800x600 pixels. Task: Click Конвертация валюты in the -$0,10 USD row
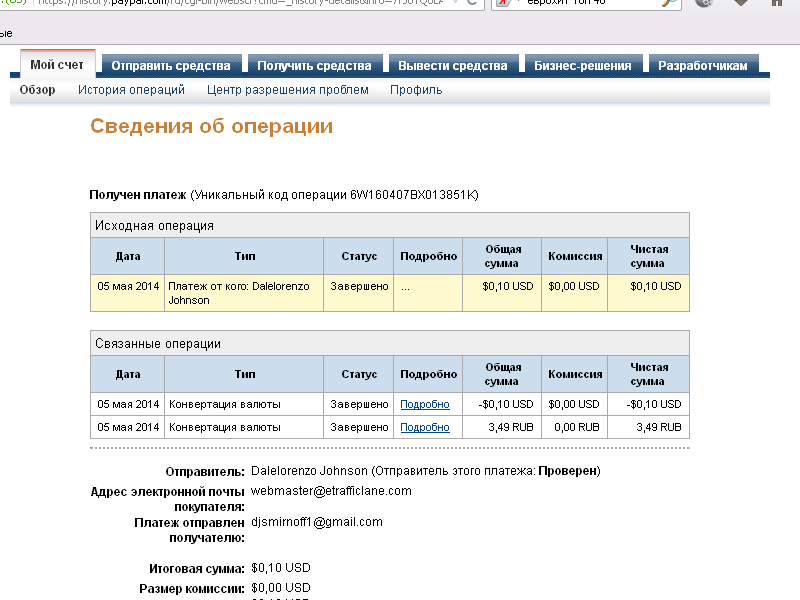tap(224, 404)
